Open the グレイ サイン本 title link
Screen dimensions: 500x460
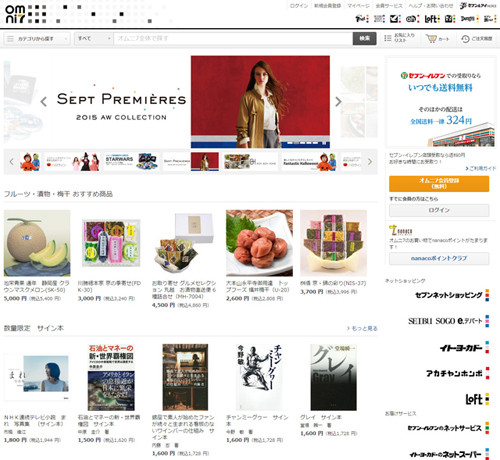[321, 417]
